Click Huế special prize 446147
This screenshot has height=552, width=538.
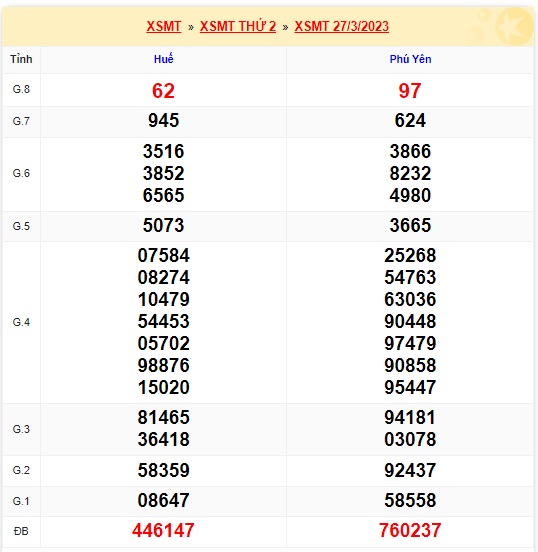[x=163, y=531]
